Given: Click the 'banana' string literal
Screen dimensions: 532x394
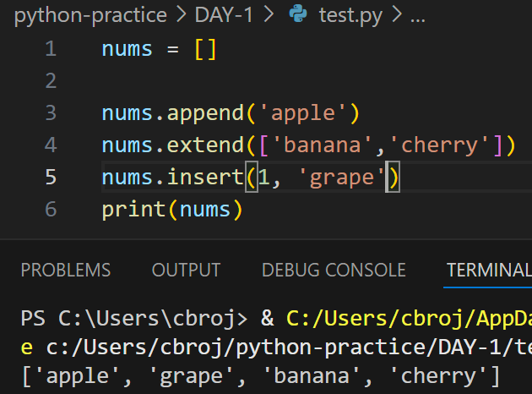Looking at the screenshot, I should (323, 145).
